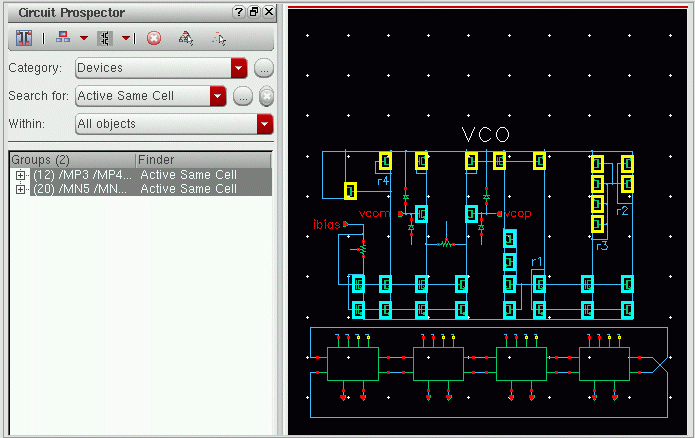
Task: Click the ellipsis button next to Category
Action: 263,68
